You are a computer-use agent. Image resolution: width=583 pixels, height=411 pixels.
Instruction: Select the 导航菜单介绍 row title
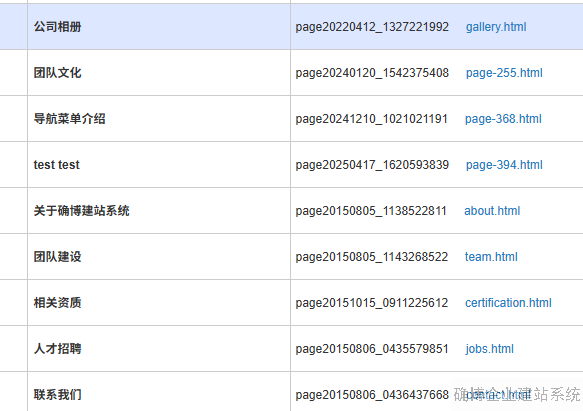tap(70, 119)
